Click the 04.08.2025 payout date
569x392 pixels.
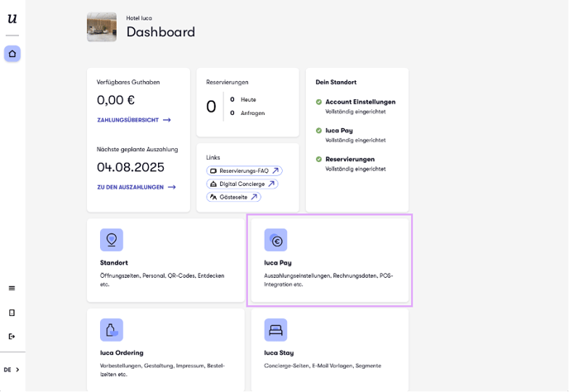point(131,167)
